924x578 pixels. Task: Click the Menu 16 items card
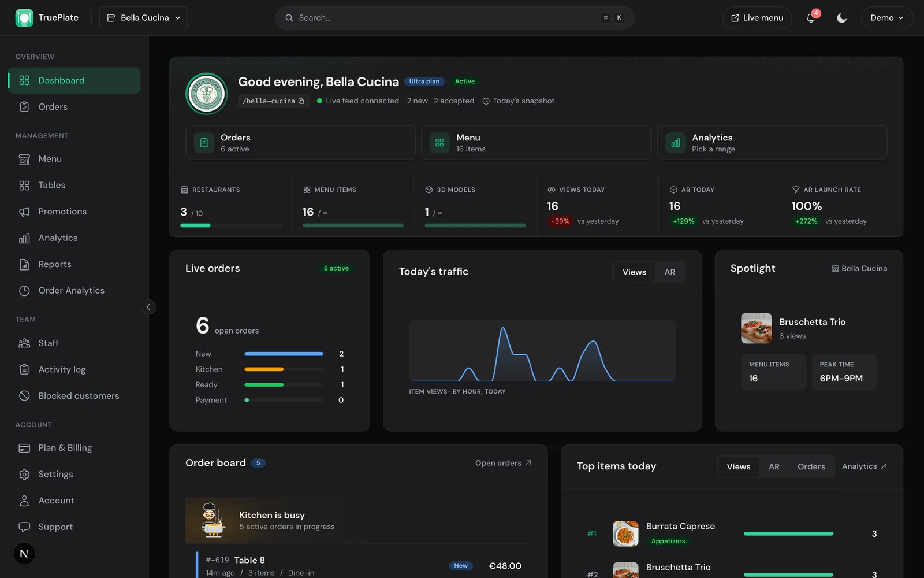coord(536,143)
